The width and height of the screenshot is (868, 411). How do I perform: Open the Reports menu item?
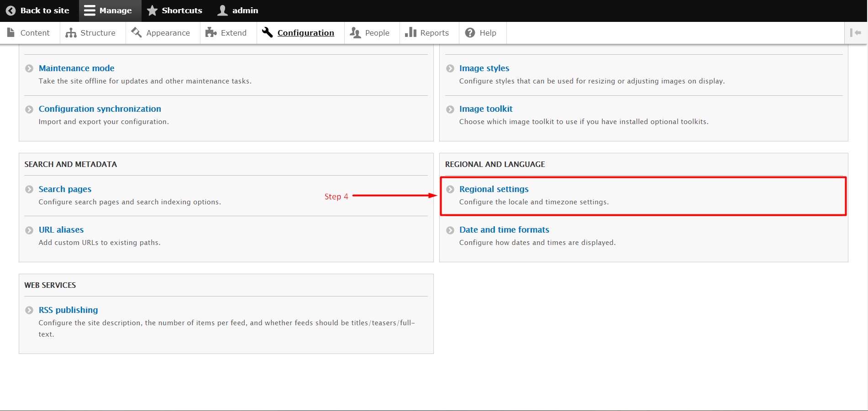tap(435, 33)
